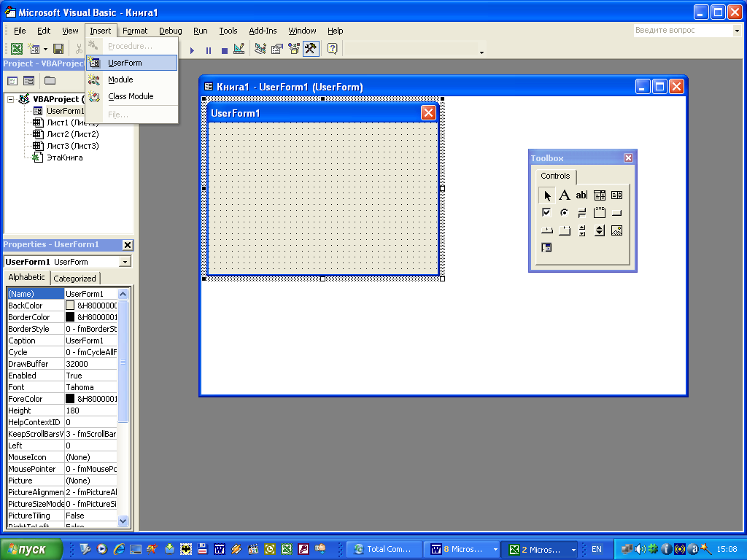Open the UserForm1 object selector dropdown in Properties
Screen dimensions: 747x560
[x=125, y=262]
